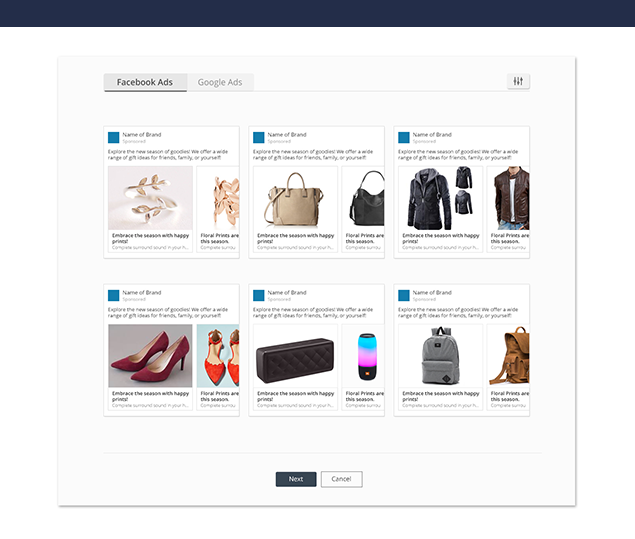Click 'Embrace the season' headline under quilted speaker
635x539 pixels.
coord(296,396)
